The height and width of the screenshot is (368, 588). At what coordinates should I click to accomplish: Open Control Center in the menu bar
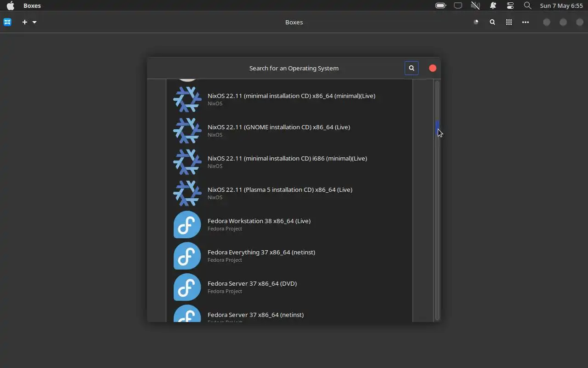tap(510, 6)
